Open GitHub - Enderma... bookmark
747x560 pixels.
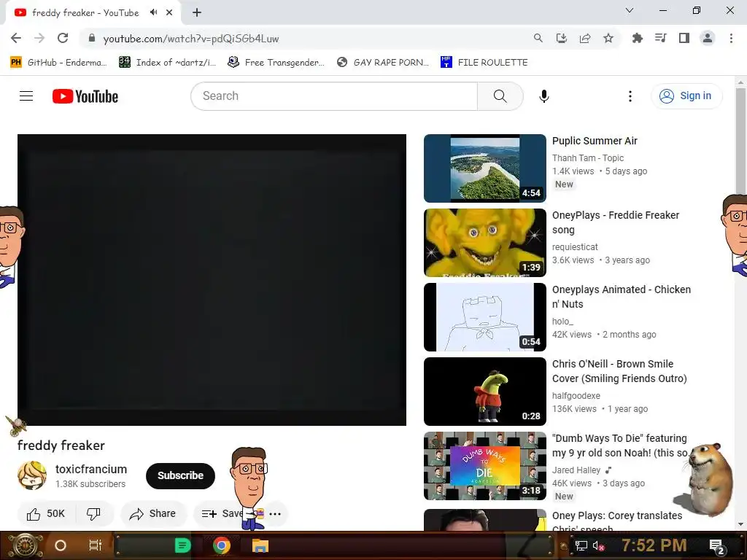(x=58, y=63)
